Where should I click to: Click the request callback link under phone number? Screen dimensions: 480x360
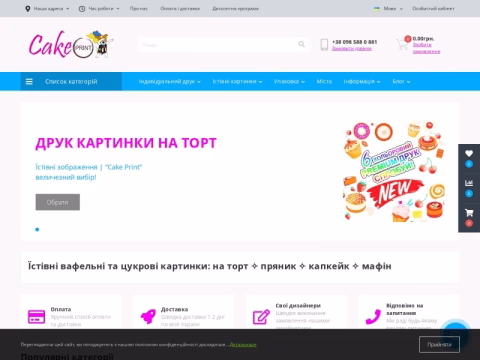click(352, 49)
